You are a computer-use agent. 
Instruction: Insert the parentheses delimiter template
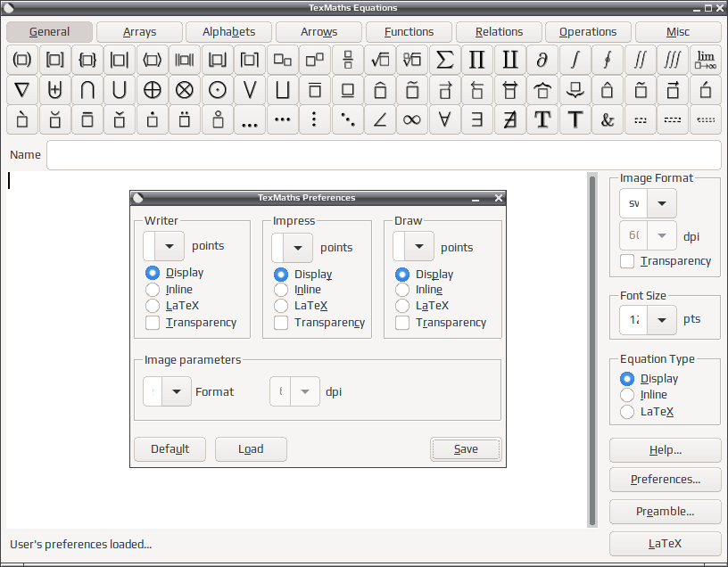click(21, 60)
